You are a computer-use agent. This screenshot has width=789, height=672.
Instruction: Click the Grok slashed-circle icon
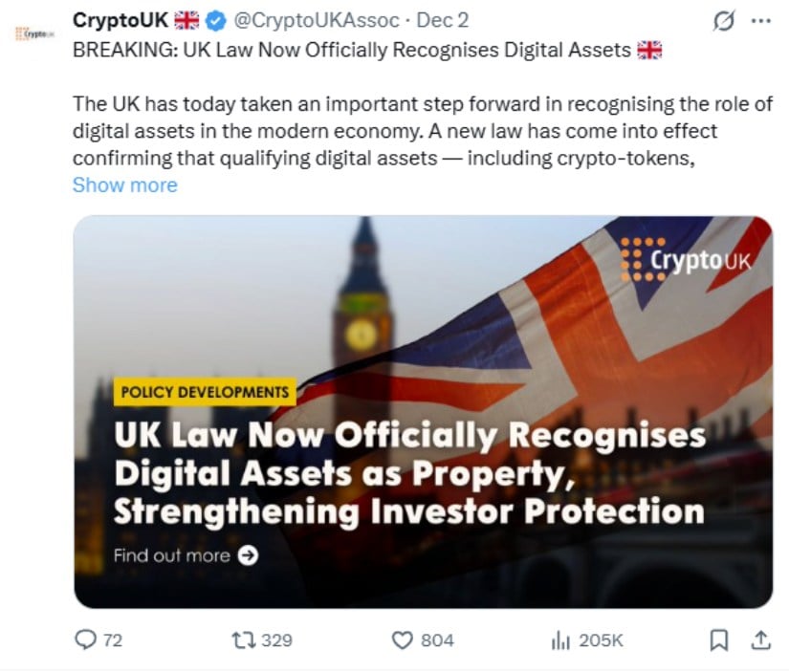click(724, 21)
